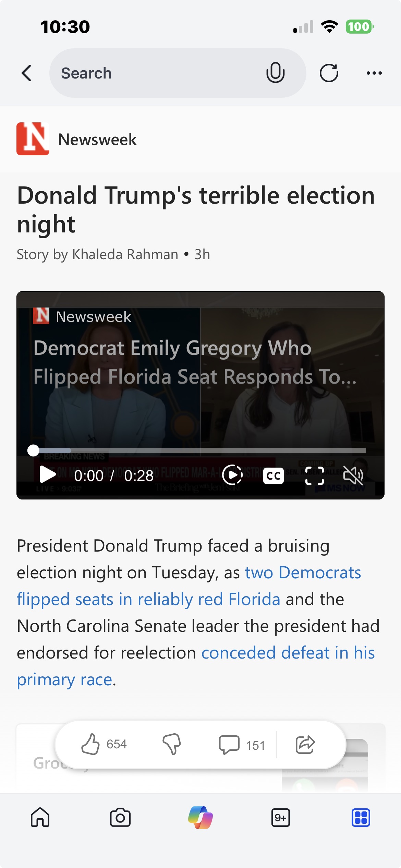This screenshot has width=401, height=868.
Task: Play the Emily Gregory video
Action: click(48, 475)
